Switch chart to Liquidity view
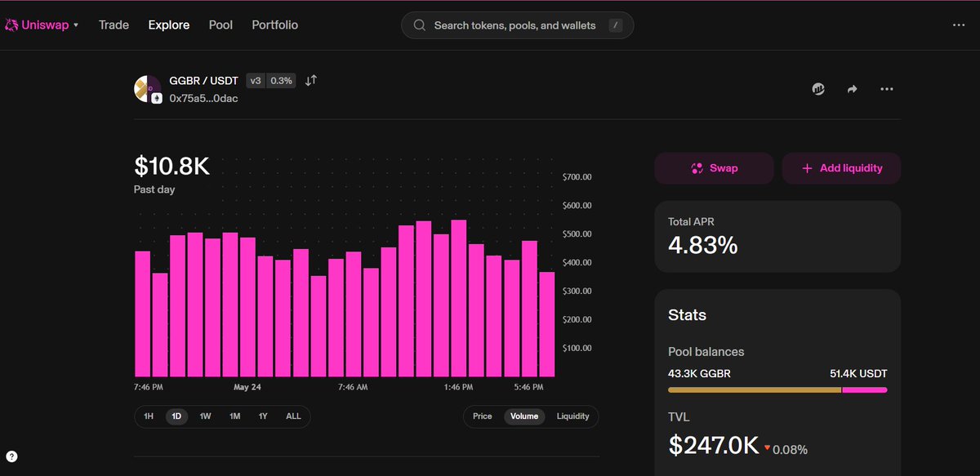Viewport: 980px width, 476px height. tap(573, 416)
